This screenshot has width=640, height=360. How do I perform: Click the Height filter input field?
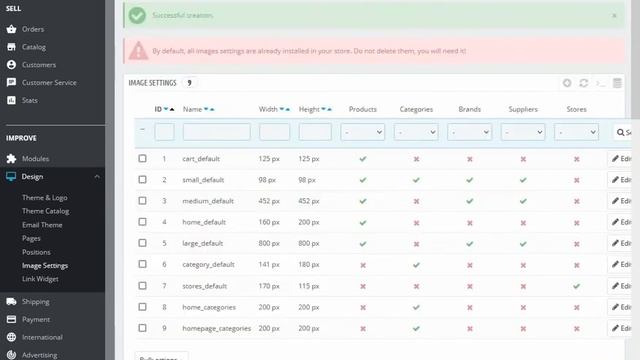(315, 132)
